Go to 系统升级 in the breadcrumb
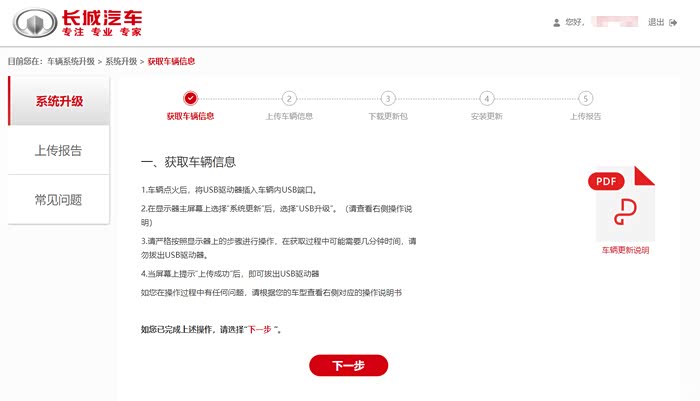The width and height of the screenshot is (700, 401). point(121,61)
